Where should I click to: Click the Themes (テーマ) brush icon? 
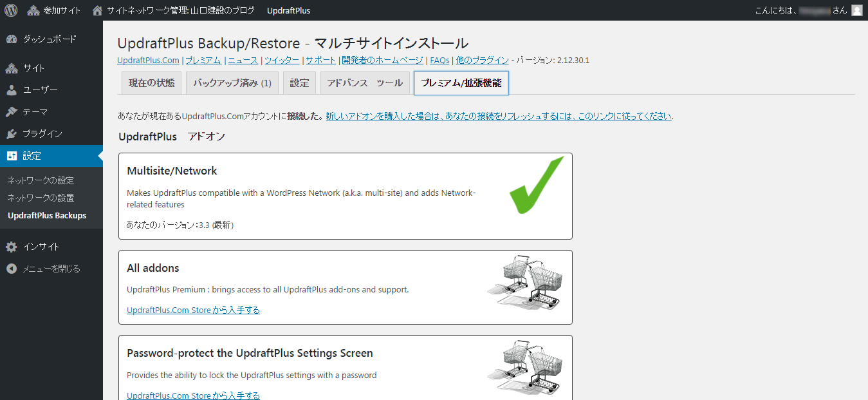point(12,112)
